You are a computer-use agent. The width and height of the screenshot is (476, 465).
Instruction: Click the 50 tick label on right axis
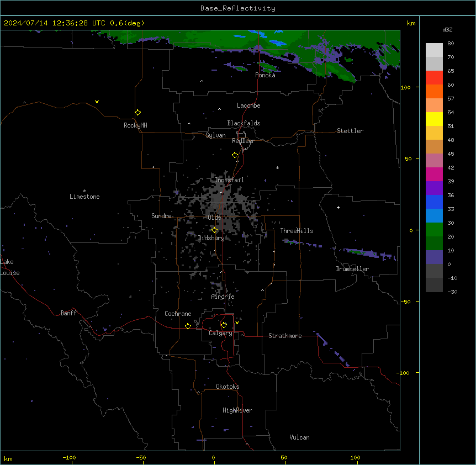(408, 158)
